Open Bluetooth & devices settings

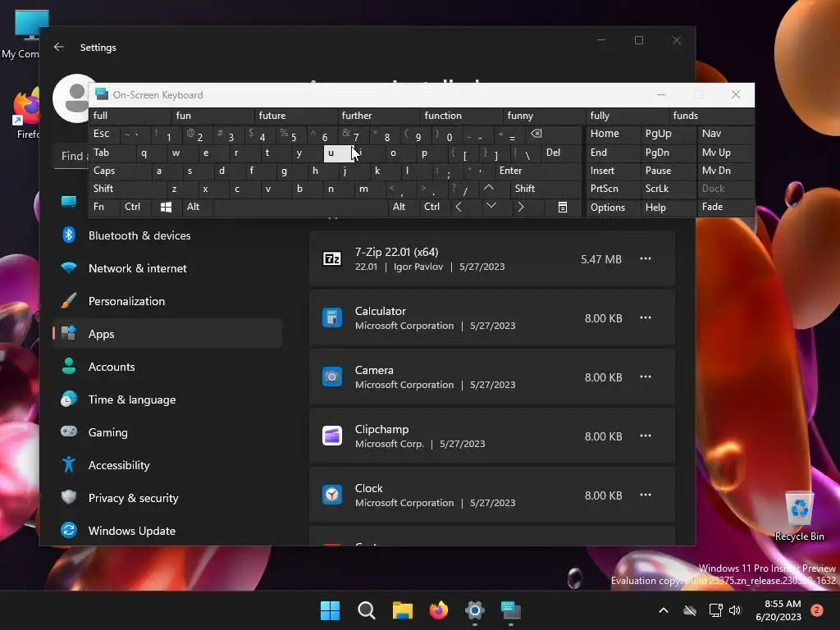coord(167,235)
